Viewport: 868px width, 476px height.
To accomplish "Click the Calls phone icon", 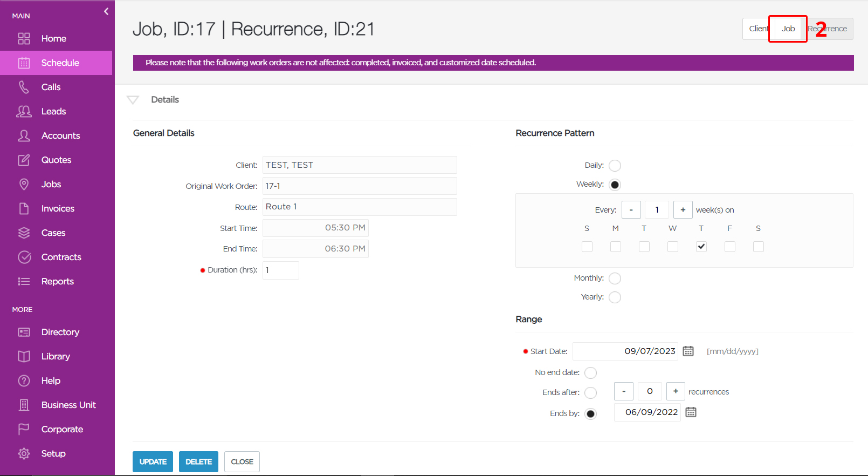I will [24, 87].
